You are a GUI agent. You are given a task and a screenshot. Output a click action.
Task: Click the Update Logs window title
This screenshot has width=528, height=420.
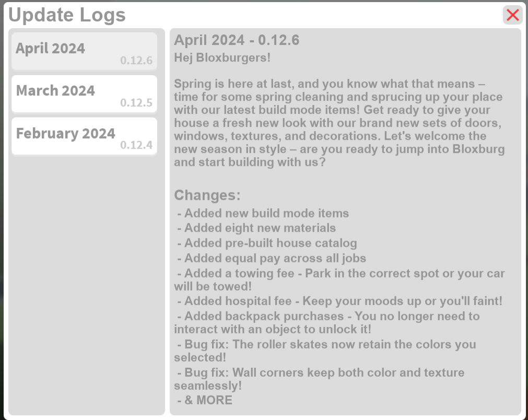pos(67,15)
